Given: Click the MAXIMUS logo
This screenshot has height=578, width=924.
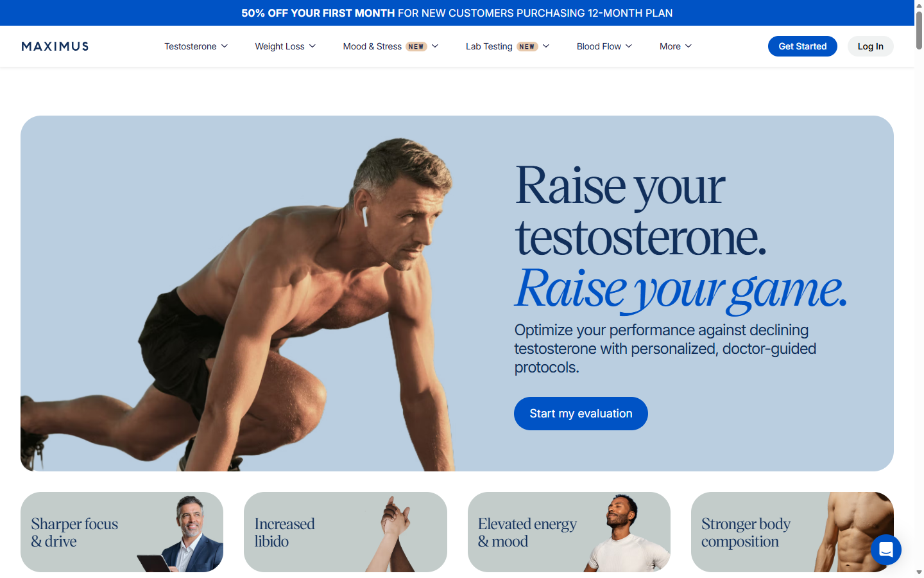Looking at the screenshot, I should pos(55,46).
